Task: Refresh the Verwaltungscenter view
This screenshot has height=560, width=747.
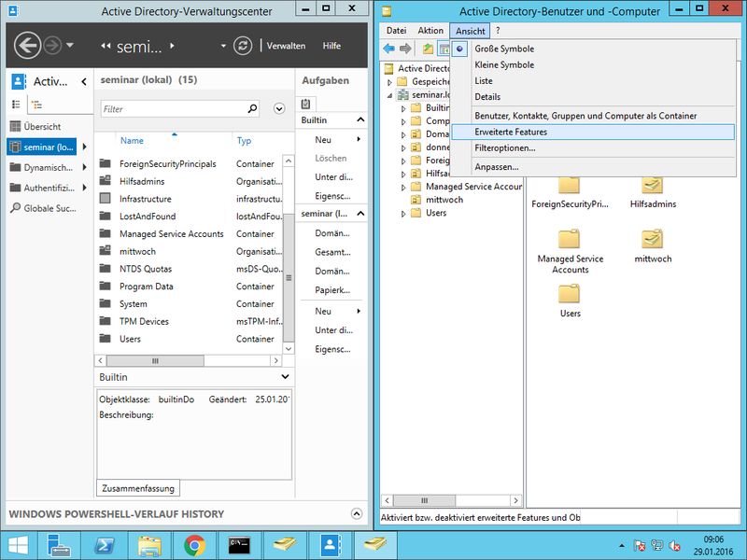Action: (x=243, y=46)
